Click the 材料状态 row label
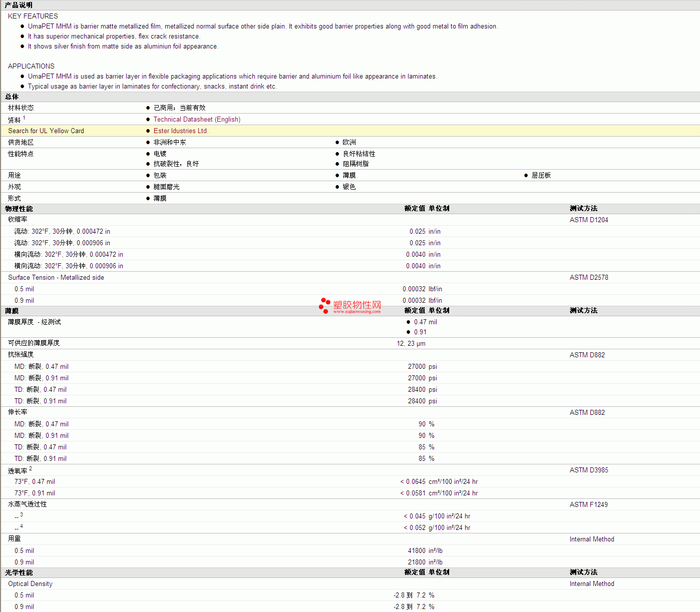The height and width of the screenshot is (612, 700). (21, 108)
